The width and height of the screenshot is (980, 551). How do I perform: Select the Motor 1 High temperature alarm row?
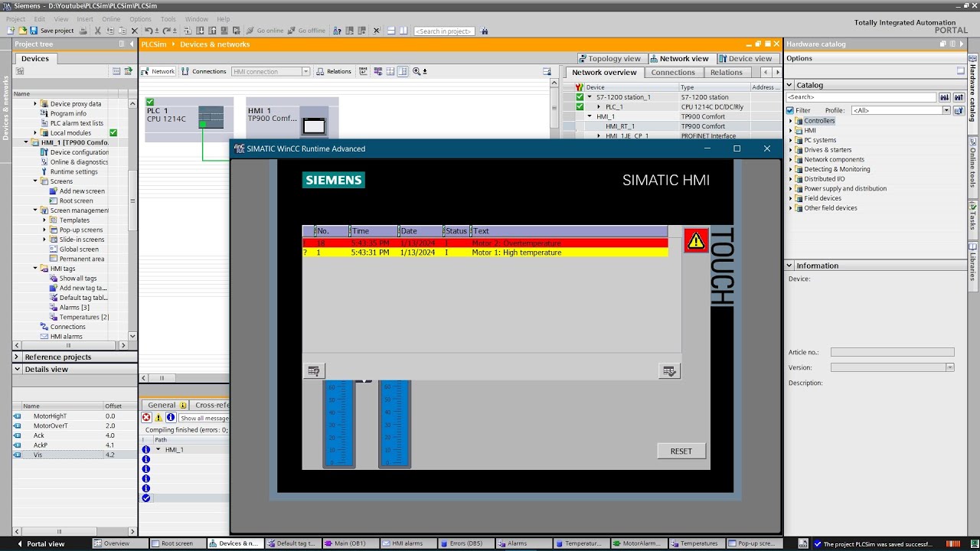pyautogui.click(x=485, y=253)
